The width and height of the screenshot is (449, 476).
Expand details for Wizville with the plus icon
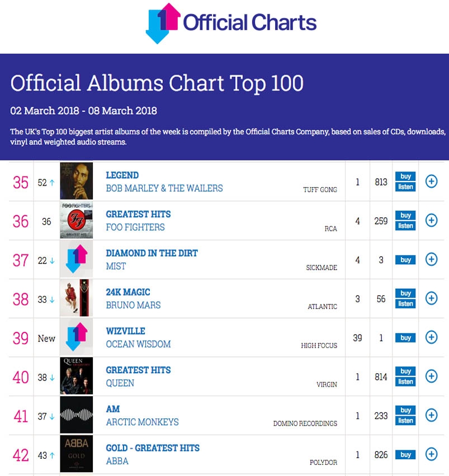[x=431, y=337]
